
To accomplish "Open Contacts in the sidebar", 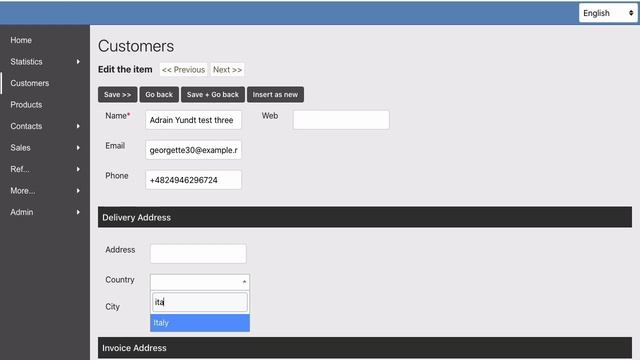I will click(27, 126).
